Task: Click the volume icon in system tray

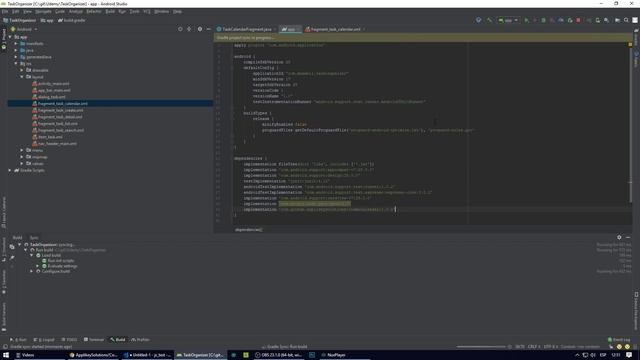Action: tap(593, 355)
